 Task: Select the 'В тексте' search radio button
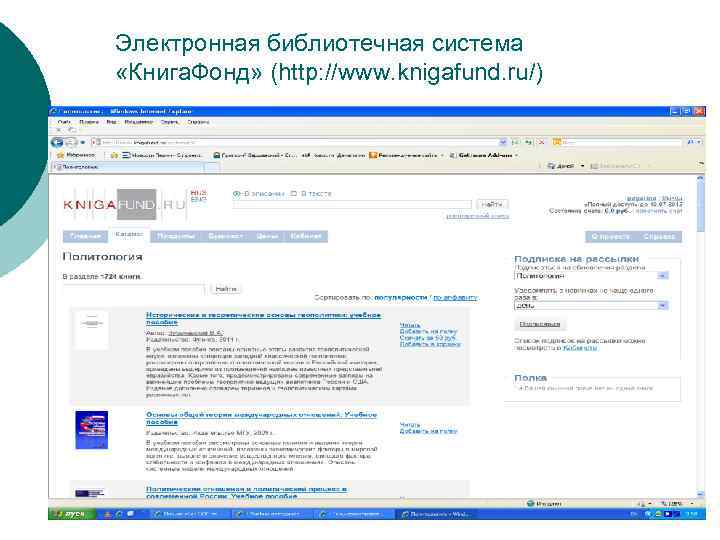click(294, 194)
